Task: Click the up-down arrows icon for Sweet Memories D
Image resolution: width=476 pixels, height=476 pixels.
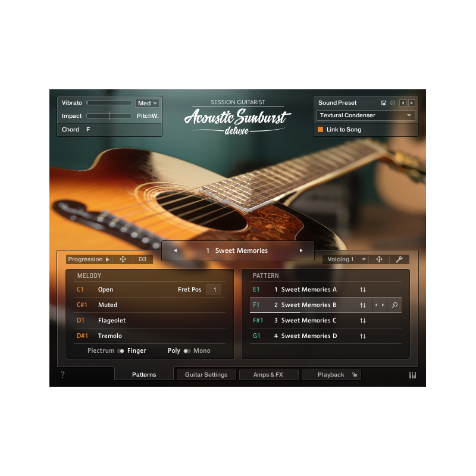Action: point(363,336)
